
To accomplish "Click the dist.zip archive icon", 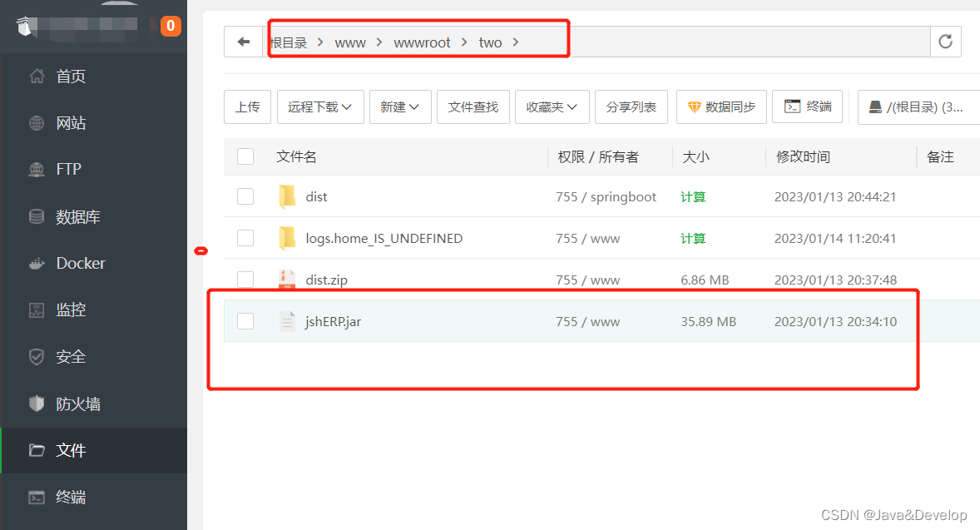I will (287, 280).
